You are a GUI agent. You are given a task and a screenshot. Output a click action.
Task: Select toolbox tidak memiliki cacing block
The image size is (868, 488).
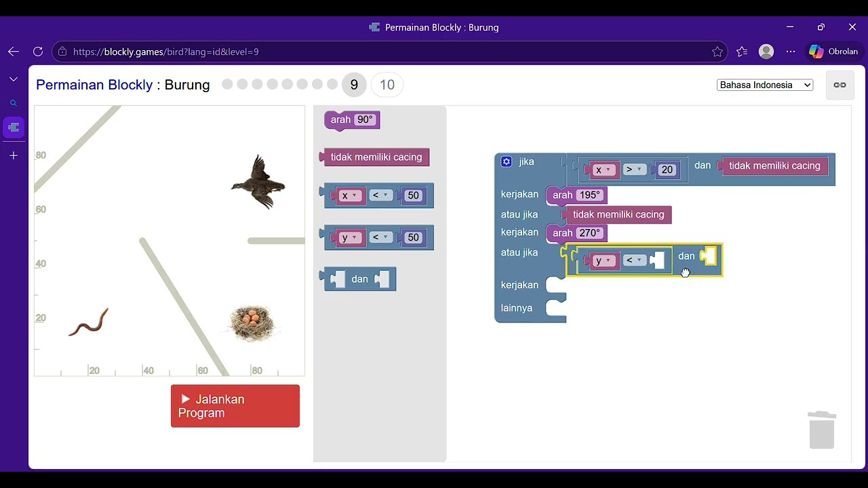376,157
